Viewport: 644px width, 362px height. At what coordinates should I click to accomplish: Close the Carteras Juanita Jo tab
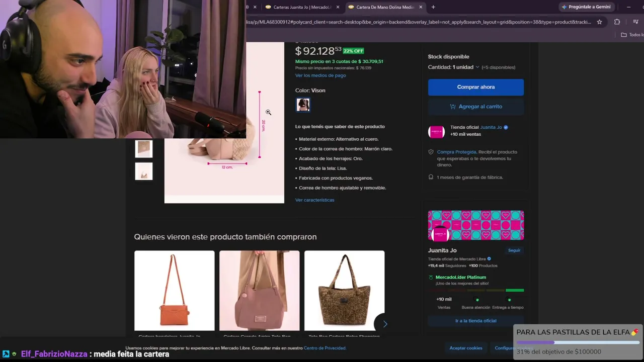pos(338,7)
